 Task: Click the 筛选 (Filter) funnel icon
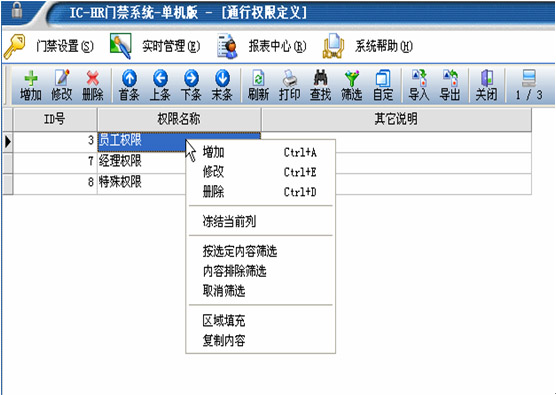point(352,85)
